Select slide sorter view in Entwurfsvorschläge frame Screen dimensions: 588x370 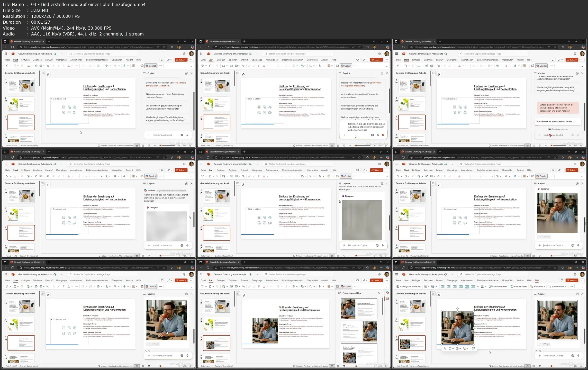click(338, 366)
